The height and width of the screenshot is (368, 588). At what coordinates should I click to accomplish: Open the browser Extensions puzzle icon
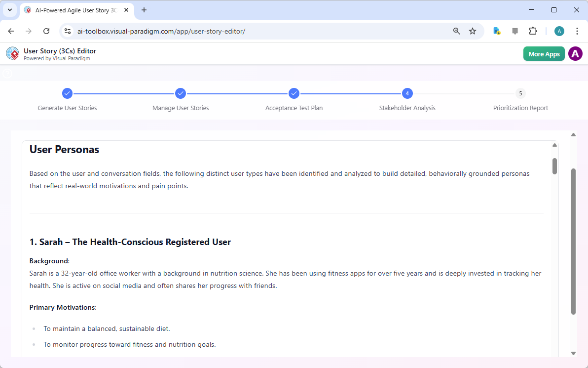[533, 31]
